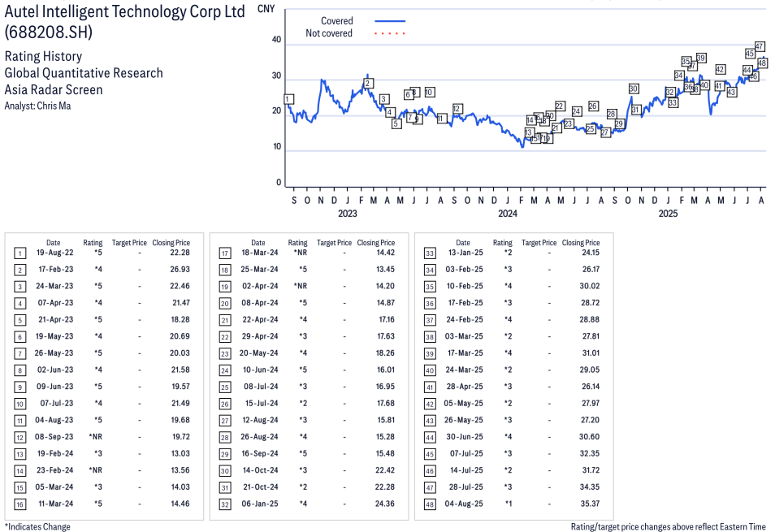
Task: Click chart marker 24 on the graph
Action: (576, 111)
